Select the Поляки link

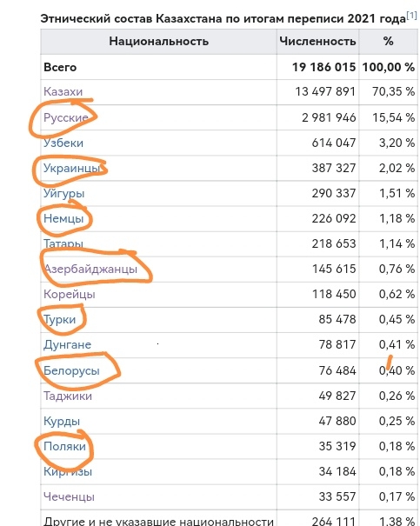click(x=64, y=447)
